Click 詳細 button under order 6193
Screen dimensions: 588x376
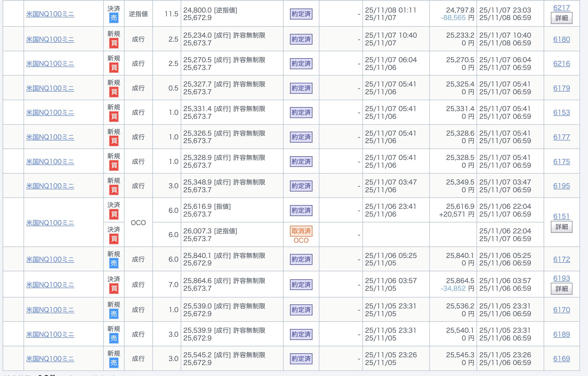point(561,289)
